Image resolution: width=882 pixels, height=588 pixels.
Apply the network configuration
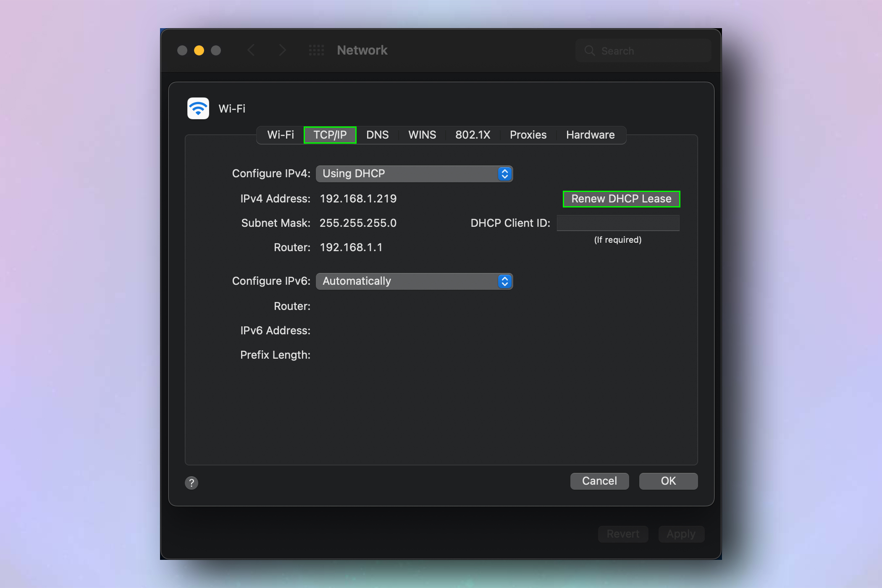(x=681, y=534)
